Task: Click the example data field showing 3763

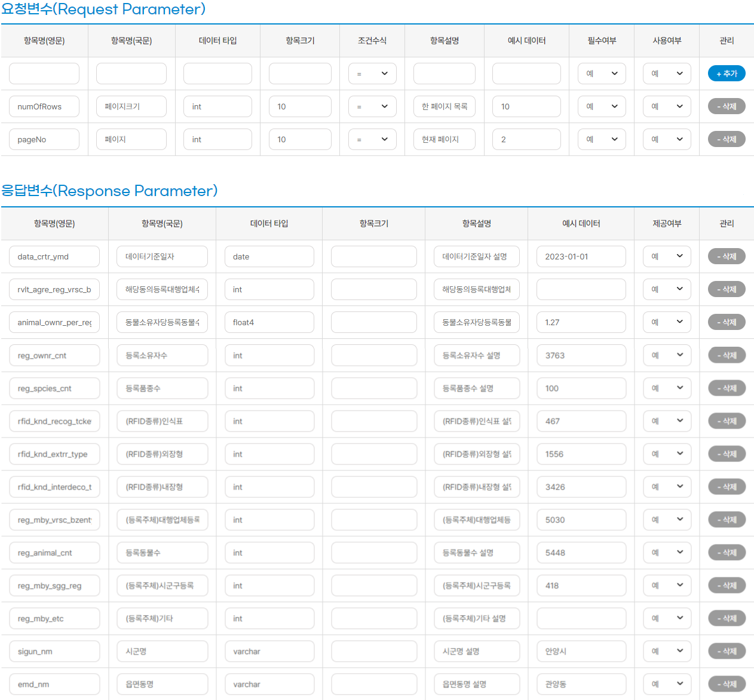Action: (x=581, y=355)
